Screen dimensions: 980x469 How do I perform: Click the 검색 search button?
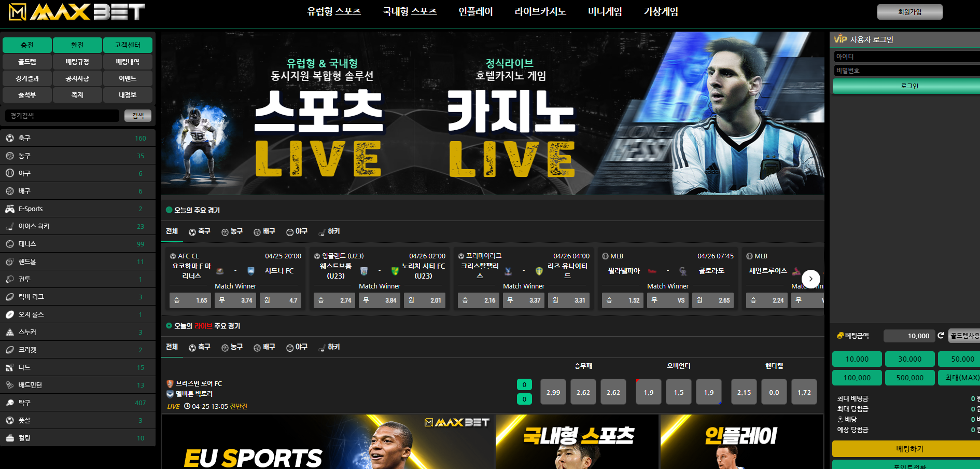click(138, 116)
